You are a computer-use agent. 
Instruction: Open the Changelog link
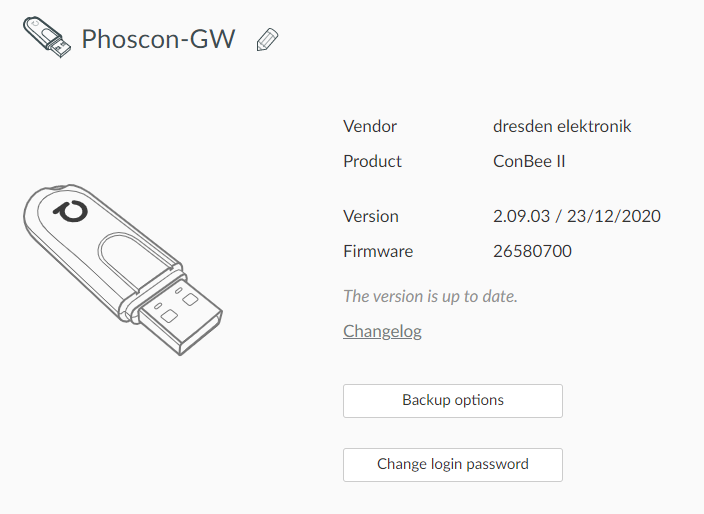click(x=382, y=331)
